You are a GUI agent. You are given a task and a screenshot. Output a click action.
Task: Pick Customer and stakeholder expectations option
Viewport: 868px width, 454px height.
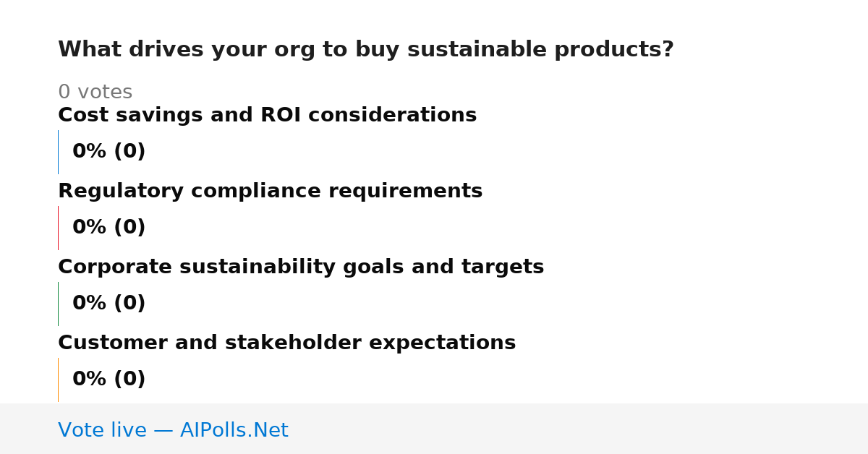[286, 343]
